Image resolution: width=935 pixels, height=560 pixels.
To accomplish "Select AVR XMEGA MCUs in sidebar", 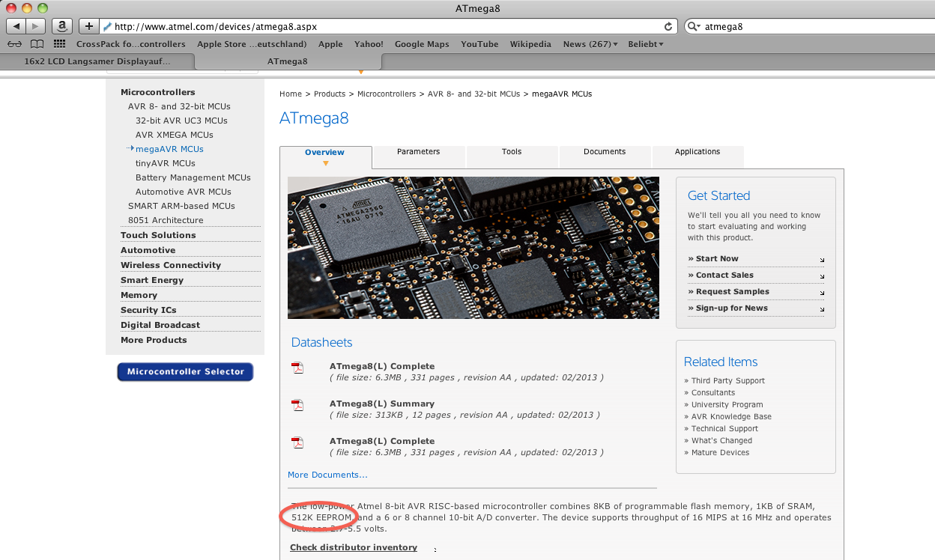I will coord(175,135).
